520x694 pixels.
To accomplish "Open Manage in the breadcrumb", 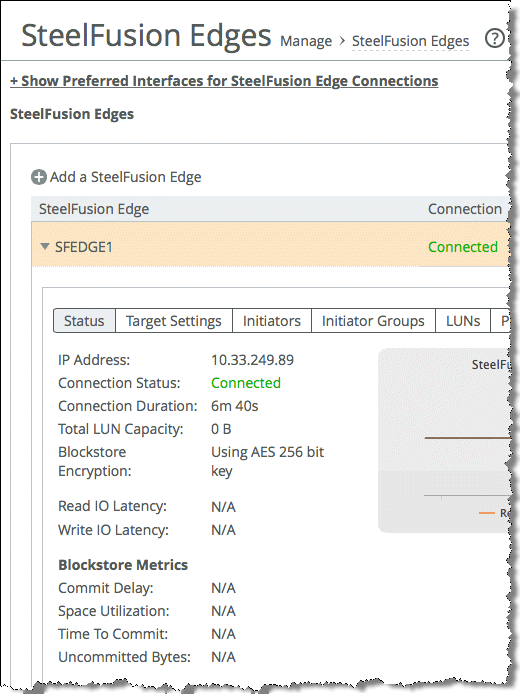I will (306, 41).
